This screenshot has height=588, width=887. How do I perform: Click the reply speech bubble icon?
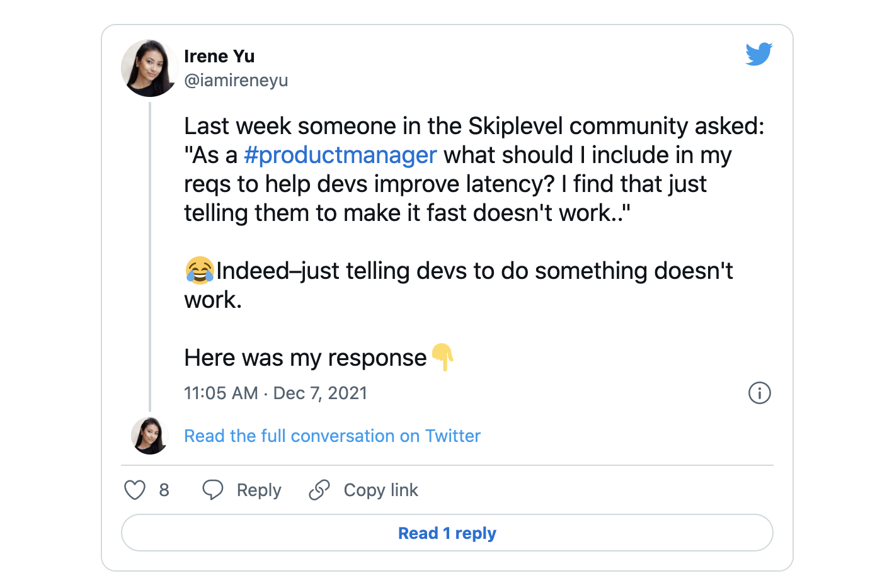212,490
